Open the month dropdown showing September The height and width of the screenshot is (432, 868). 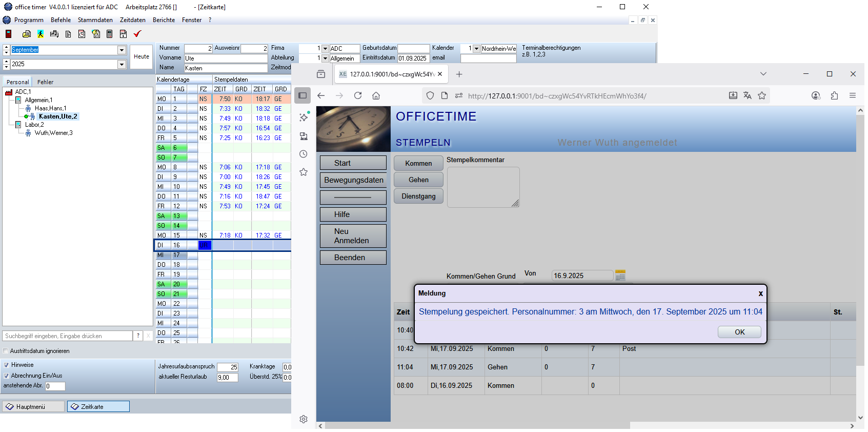click(x=122, y=50)
